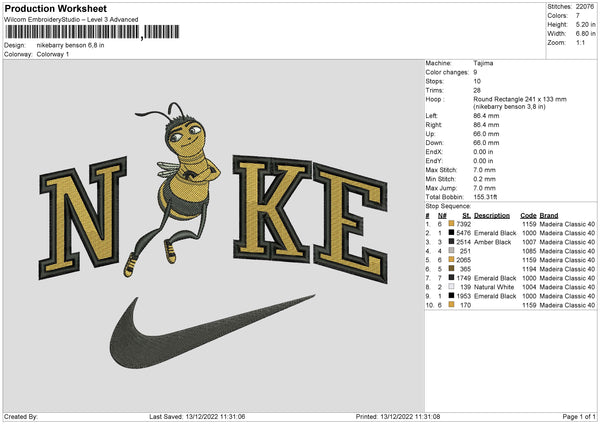Screen dimensions: 600x424
Task: Choose the Natural White swatch in stop 8
Action: (x=451, y=287)
